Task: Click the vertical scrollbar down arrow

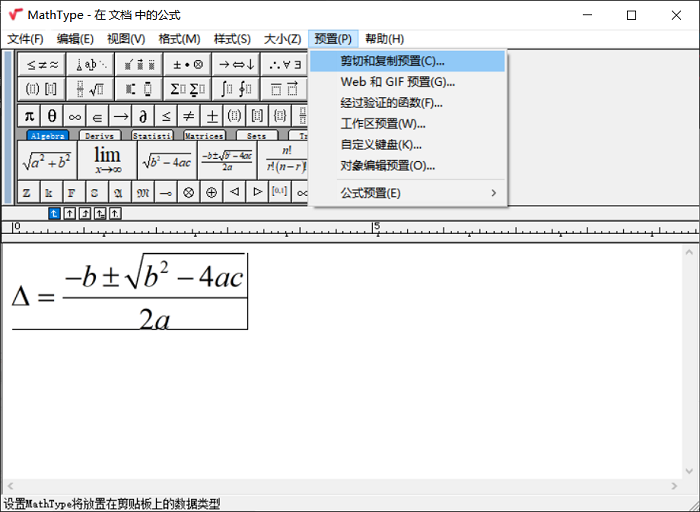Action: coord(689,471)
